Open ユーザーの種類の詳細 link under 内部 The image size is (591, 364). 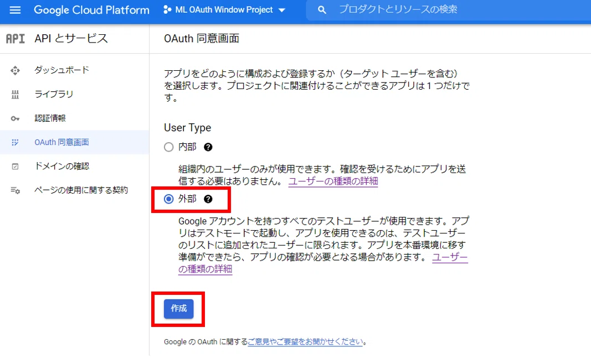coord(333,181)
